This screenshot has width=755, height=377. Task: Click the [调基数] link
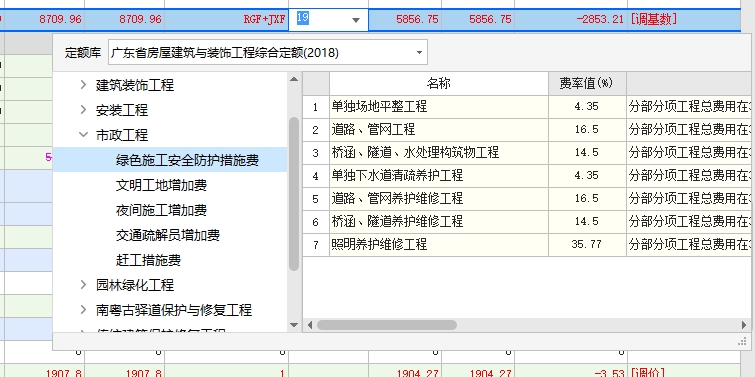pos(653,19)
